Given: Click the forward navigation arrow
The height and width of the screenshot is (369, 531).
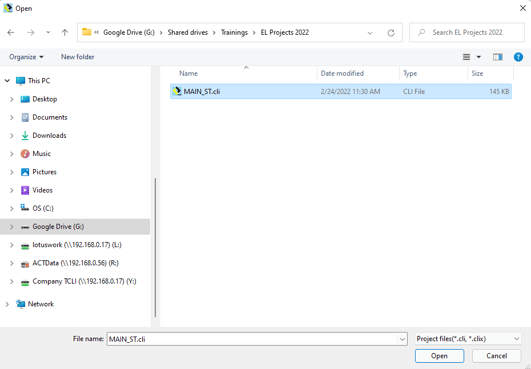Looking at the screenshot, I should point(31,32).
